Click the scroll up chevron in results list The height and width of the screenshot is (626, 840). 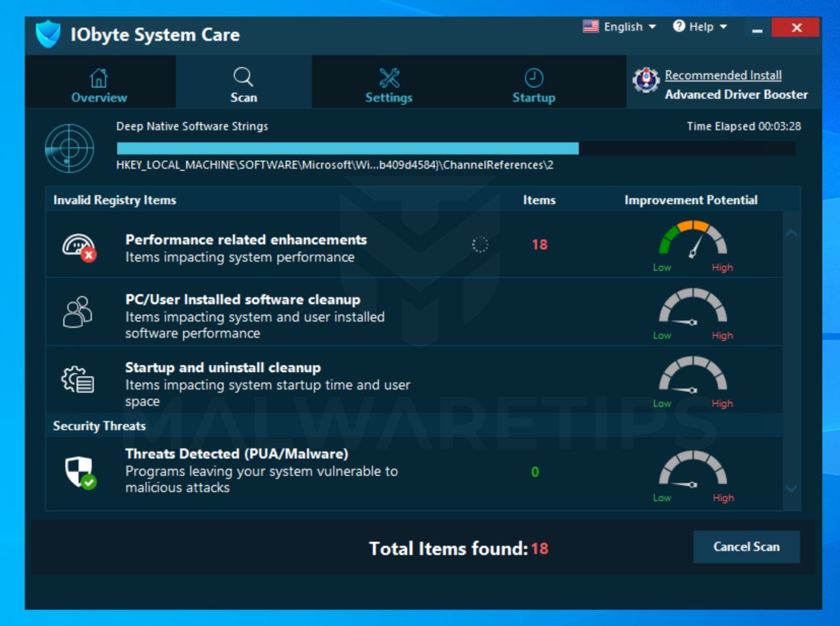[791, 233]
